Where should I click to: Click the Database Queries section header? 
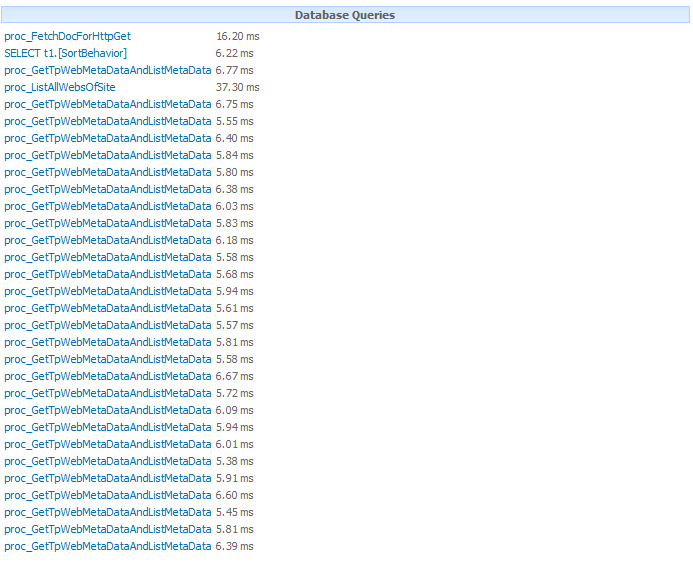pos(345,15)
